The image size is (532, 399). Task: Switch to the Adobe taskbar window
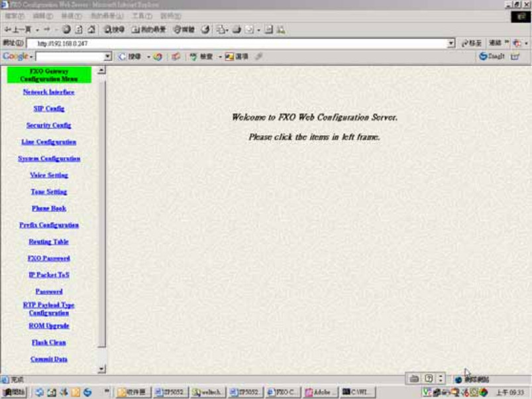point(321,392)
